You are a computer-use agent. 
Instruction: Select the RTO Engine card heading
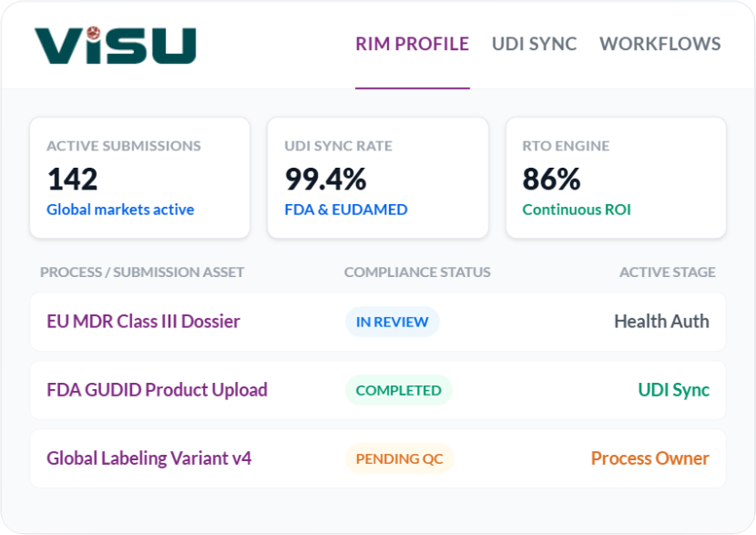(x=566, y=146)
